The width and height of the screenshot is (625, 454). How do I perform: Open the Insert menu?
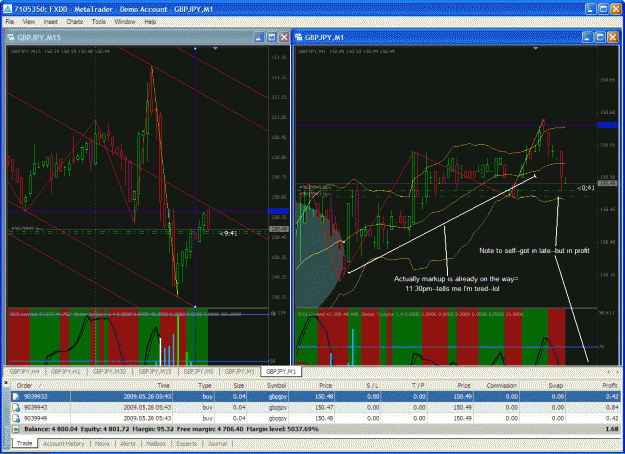tap(51, 22)
